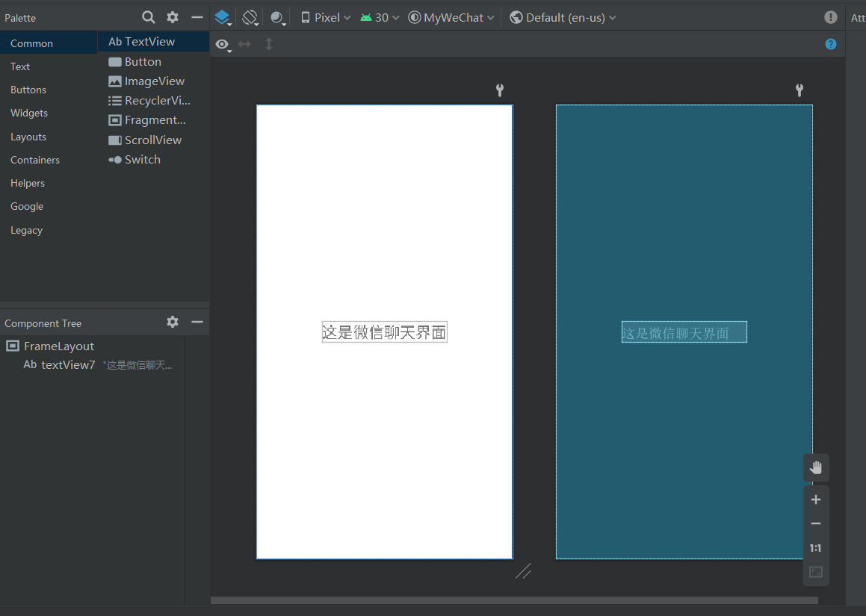
Task: Show warnings and errors icon
Action: coord(830,17)
